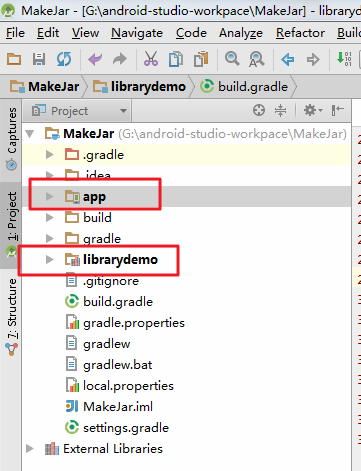Viewport: 361px width, 471px height.
Task: Click the Collapse All icon in Project panel
Action: (x=280, y=110)
